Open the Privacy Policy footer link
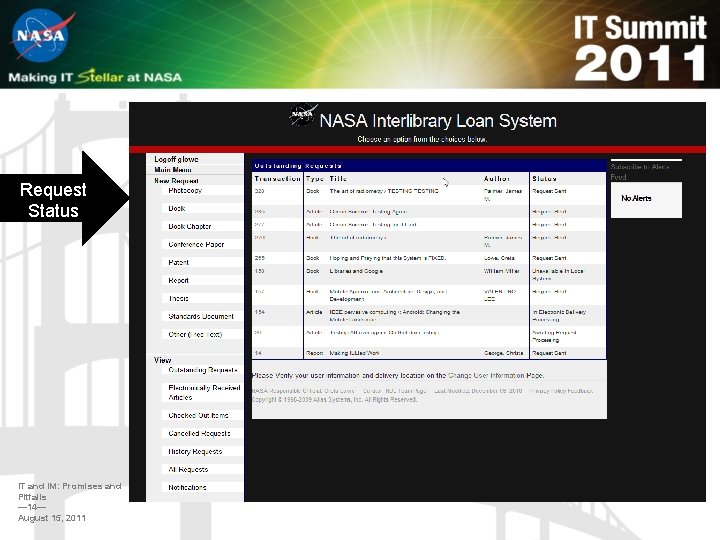 coord(548,391)
